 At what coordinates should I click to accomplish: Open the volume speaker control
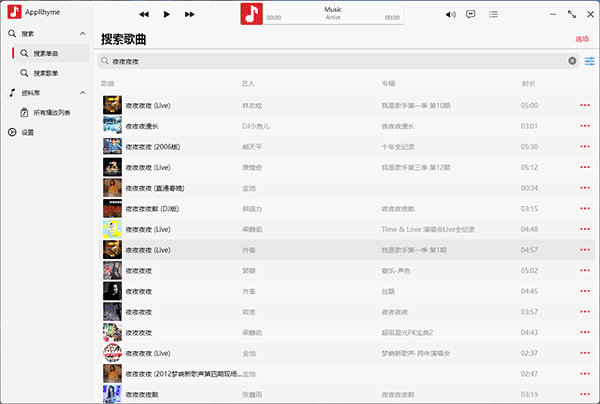click(x=450, y=15)
